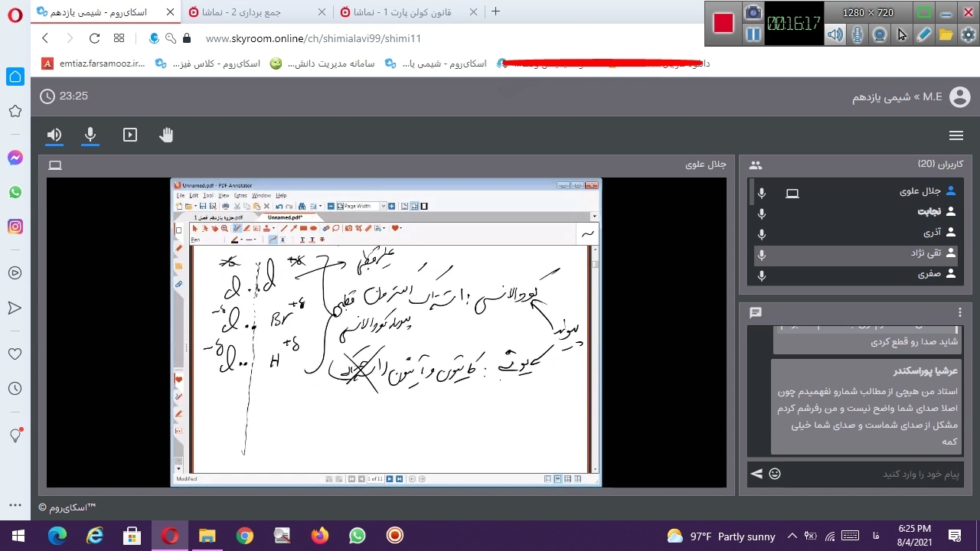Mute the Skyroom speaker audio
The height and width of the screenshot is (551, 980).
point(54,135)
